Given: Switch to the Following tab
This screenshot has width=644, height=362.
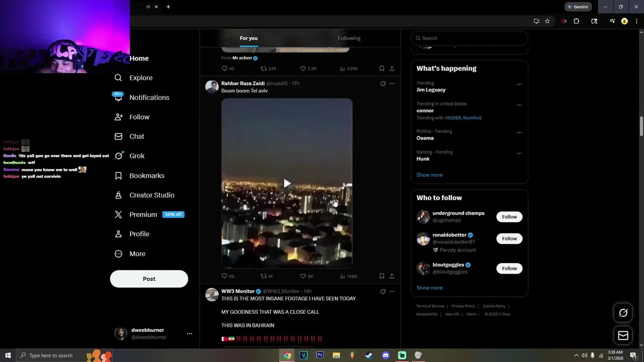Looking at the screenshot, I should [349, 38].
